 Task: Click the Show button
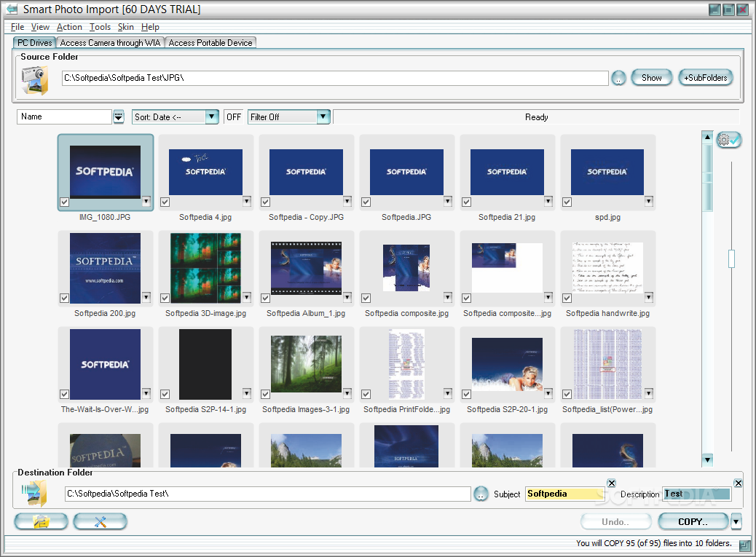(x=651, y=78)
